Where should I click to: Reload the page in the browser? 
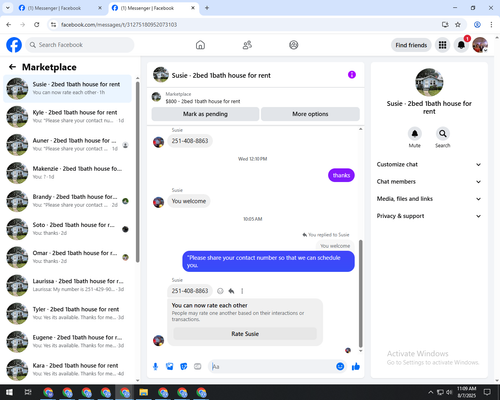click(37, 25)
